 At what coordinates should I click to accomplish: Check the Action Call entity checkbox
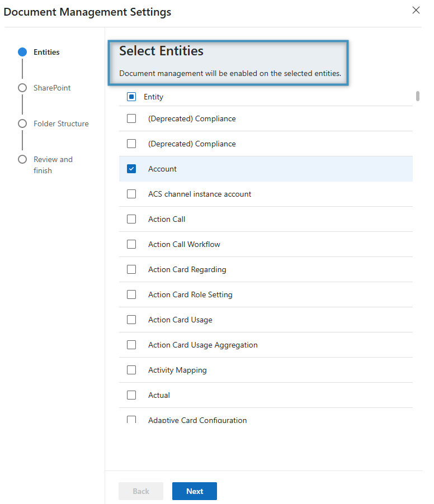coord(131,219)
